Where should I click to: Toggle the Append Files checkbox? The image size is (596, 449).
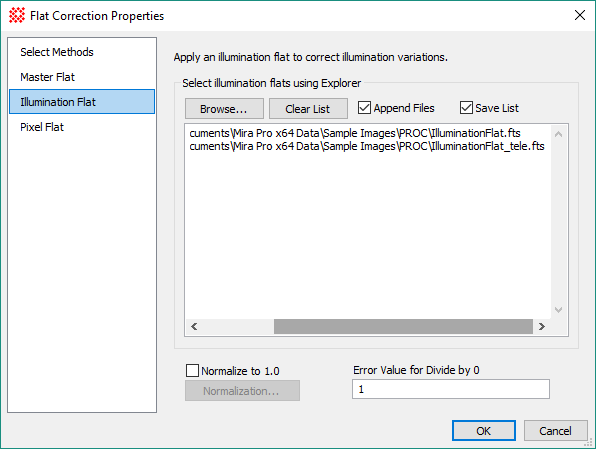(364, 108)
